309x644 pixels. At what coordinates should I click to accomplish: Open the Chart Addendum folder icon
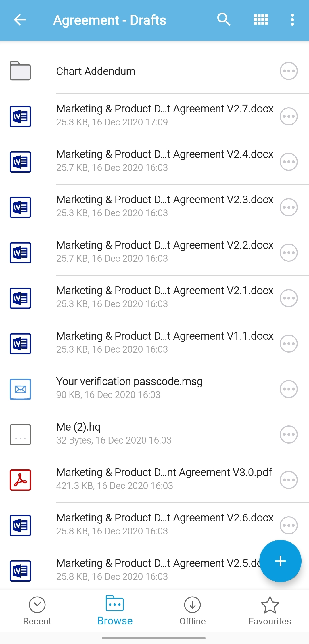(x=20, y=71)
